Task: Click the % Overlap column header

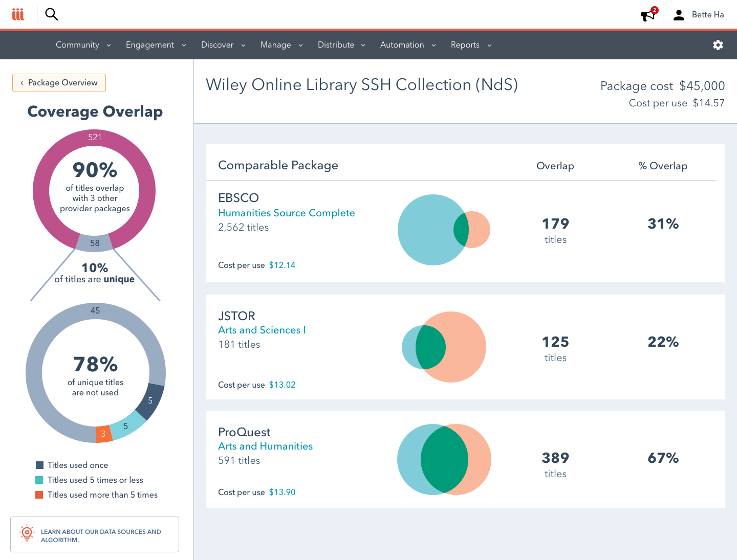Action: 663,166
